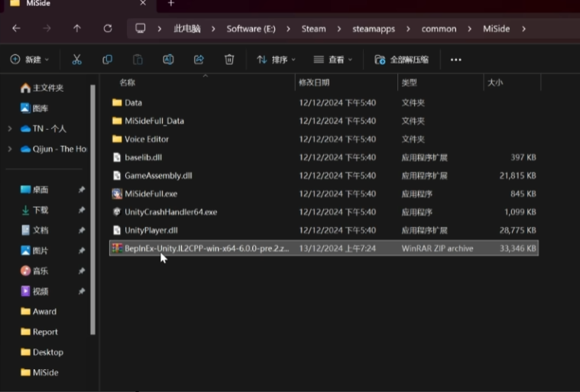Go back with the left arrow
580x392 pixels.
(x=16, y=28)
